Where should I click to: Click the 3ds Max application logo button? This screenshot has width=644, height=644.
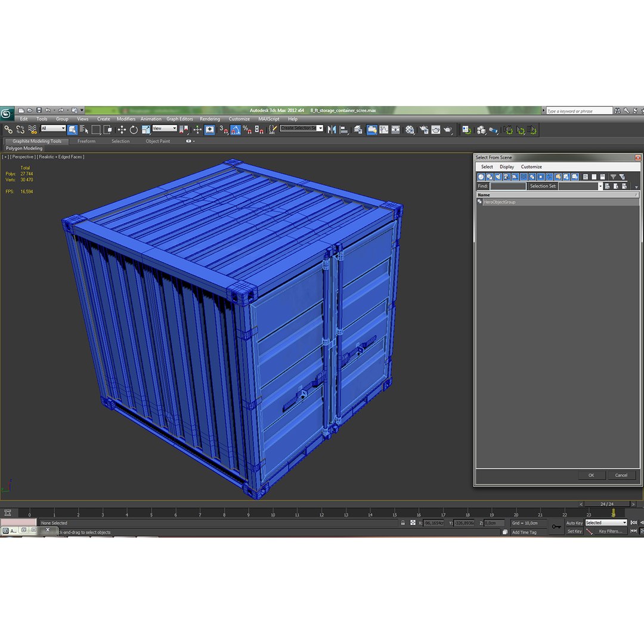pyautogui.click(x=6, y=113)
